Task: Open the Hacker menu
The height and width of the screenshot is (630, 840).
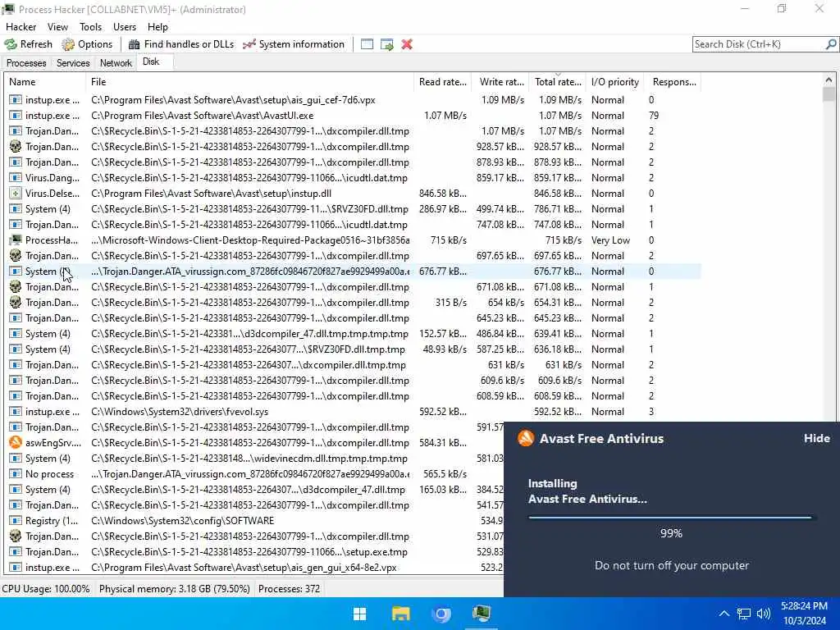Action: tap(21, 27)
